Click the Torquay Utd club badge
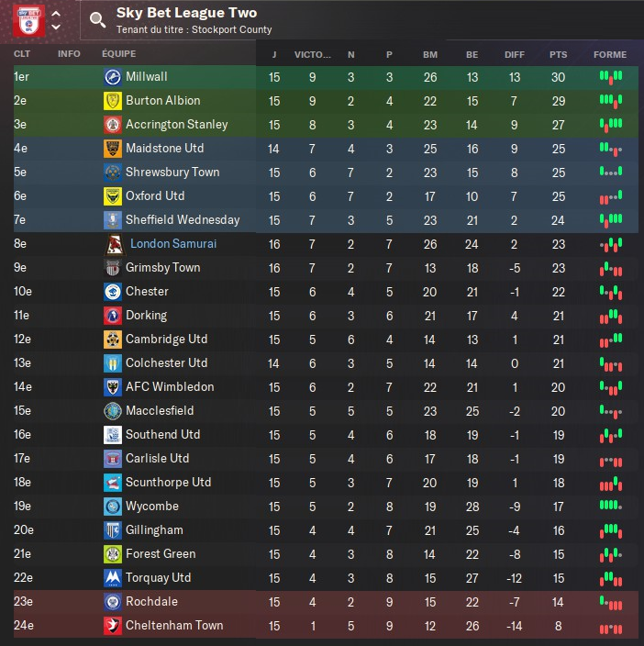 point(113,578)
